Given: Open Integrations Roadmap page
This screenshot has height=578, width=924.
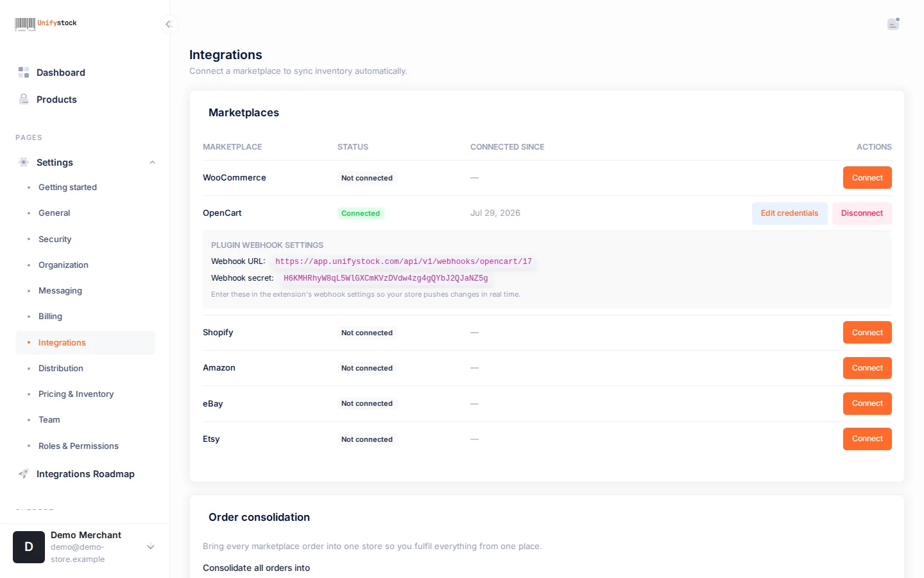Looking at the screenshot, I should coord(85,474).
